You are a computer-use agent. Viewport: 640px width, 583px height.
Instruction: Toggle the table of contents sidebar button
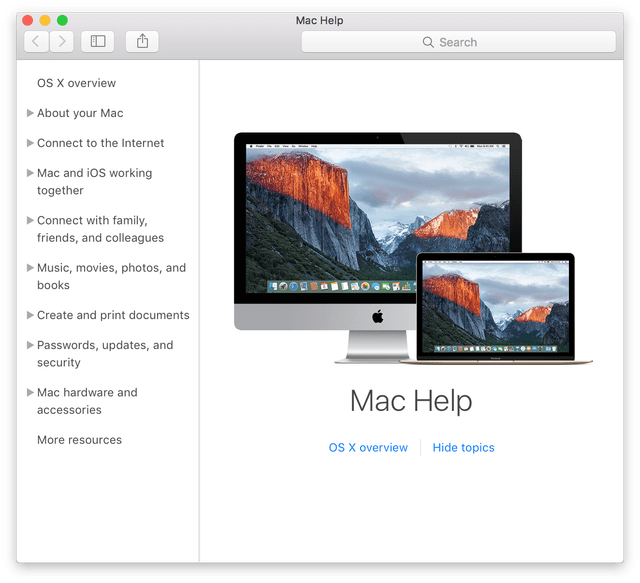click(98, 41)
